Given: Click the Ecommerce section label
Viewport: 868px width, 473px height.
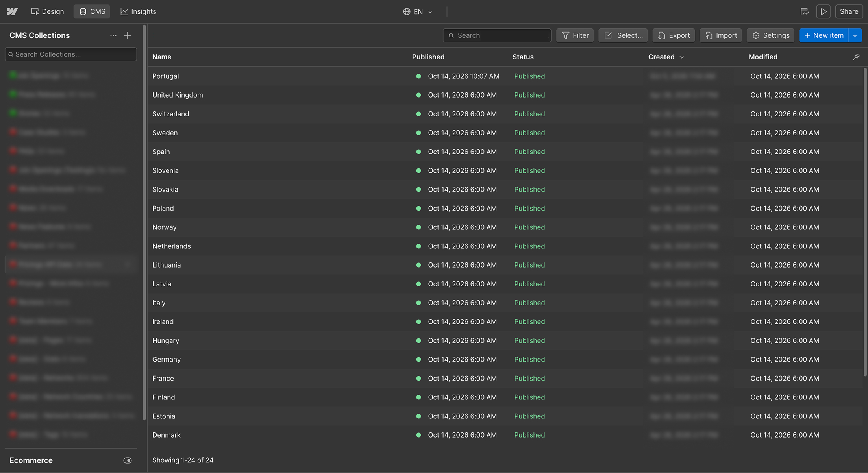Looking at the screenshot, I should (x=31, y=460).
